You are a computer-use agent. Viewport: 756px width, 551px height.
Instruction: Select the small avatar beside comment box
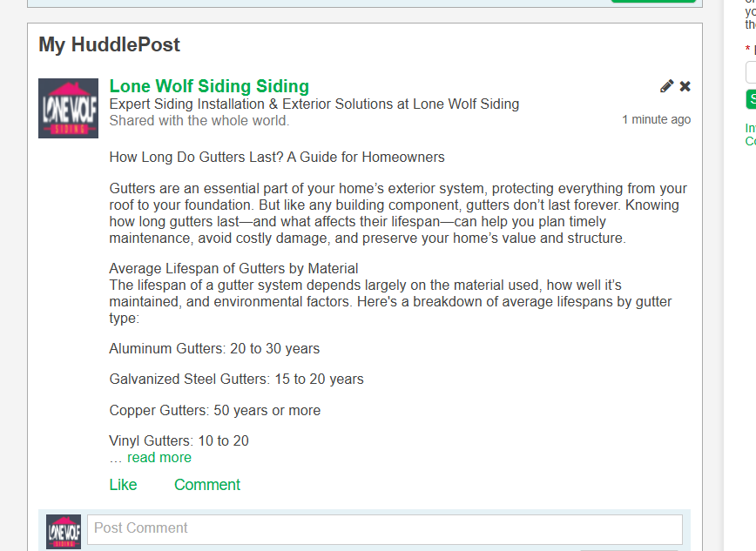coord(64,531)
